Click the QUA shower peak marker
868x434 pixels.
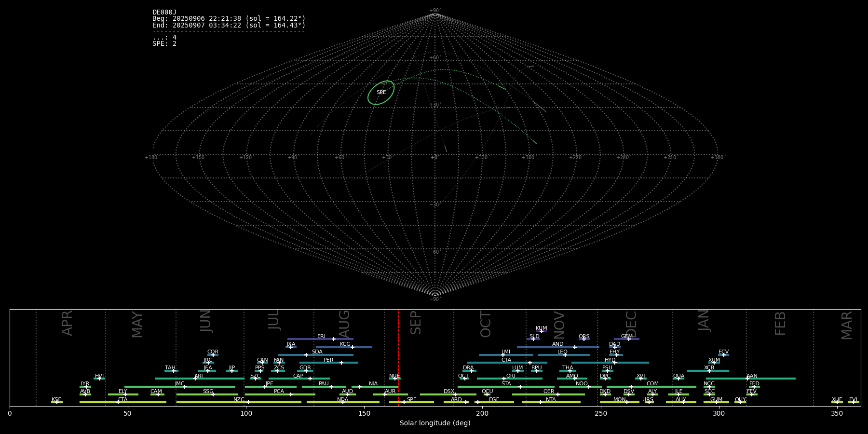(678, 379)
